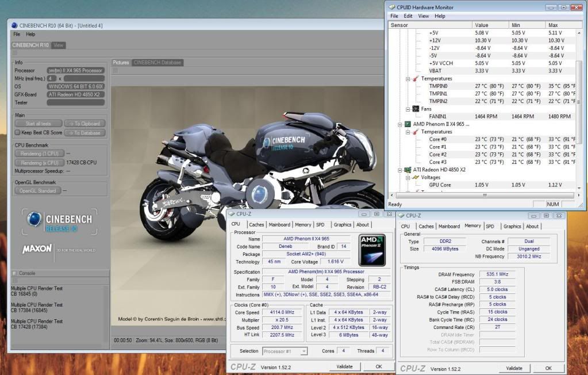
Task: Select the Pictures tab in CINEBENCH
Action: pos(121,63)
